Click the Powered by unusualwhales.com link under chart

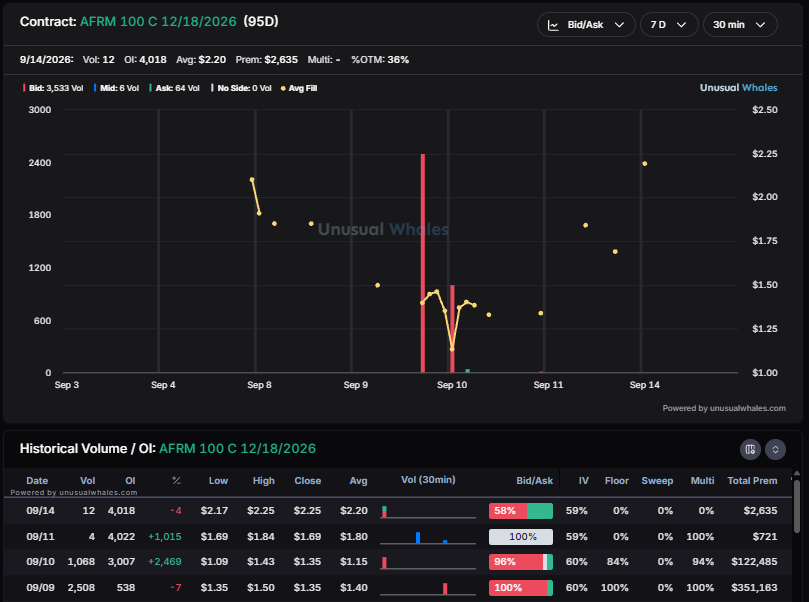[724, 408]
